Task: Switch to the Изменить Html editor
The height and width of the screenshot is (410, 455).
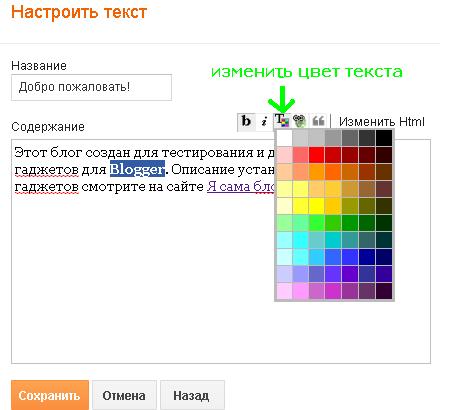Action: click(x=382, y=122)
